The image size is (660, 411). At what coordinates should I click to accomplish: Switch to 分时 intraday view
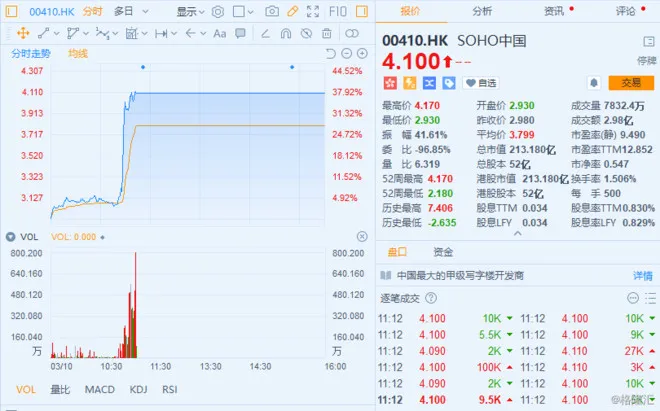coord(93,11)
